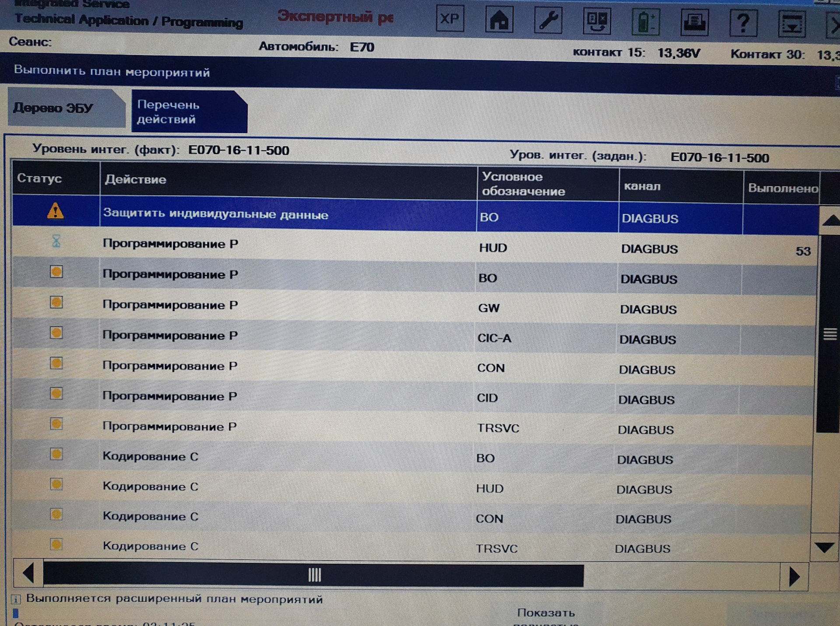Viewport: 840px width, 626px height.
Task: Click status box of Кодирование HUD row
Action: click(56, 484)
